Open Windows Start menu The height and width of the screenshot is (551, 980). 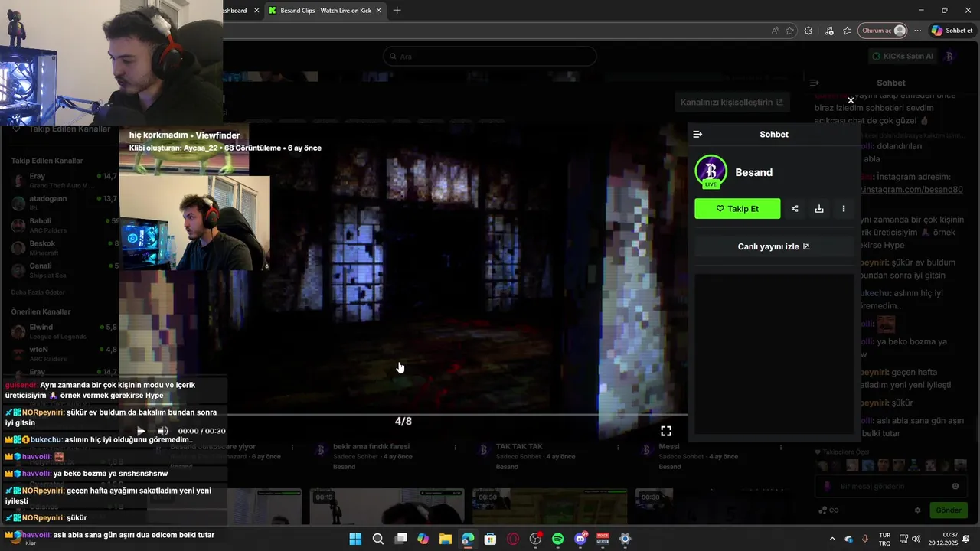click(x=355, y=539)
